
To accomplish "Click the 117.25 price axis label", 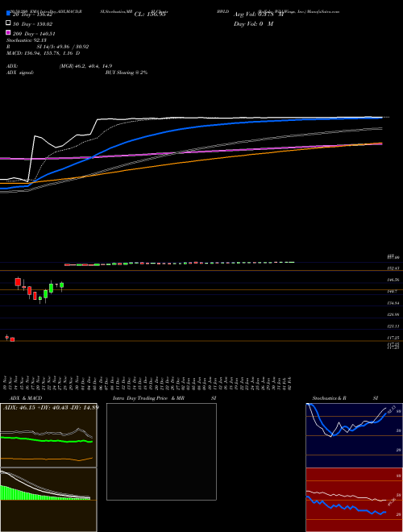I will coord(393,338).
